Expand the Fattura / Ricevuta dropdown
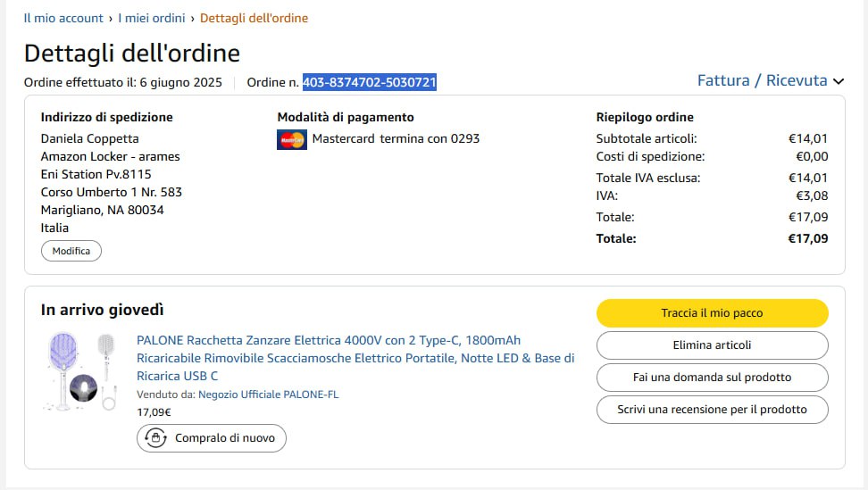The width and height of the screenshot is (868, 490). 771,81
